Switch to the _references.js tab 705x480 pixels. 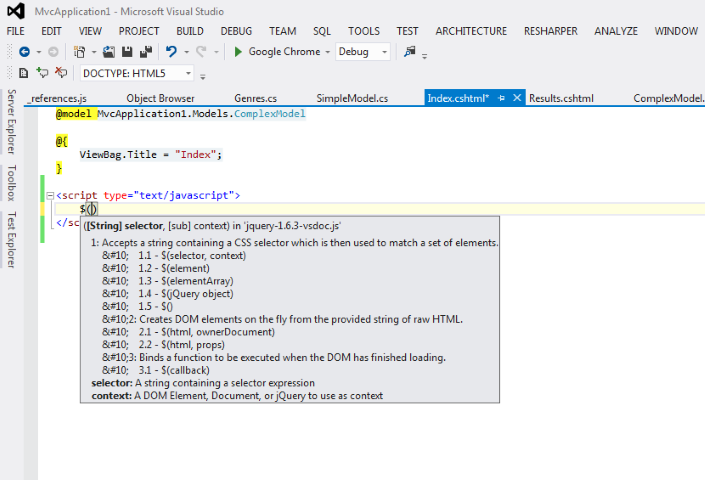pyautogui.click(x=57, y=98)
